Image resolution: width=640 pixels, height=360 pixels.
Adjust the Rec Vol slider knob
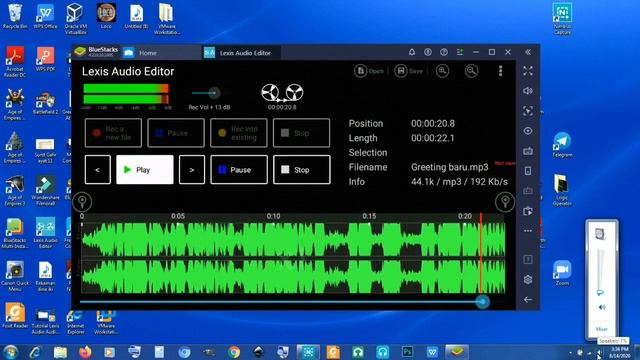click(214, 93)
